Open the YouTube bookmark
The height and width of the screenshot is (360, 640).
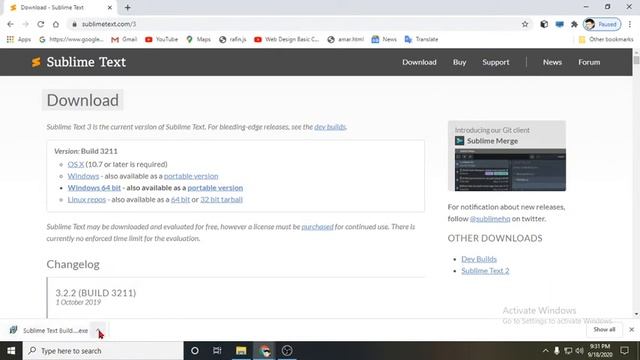click(x=162, y=39)
